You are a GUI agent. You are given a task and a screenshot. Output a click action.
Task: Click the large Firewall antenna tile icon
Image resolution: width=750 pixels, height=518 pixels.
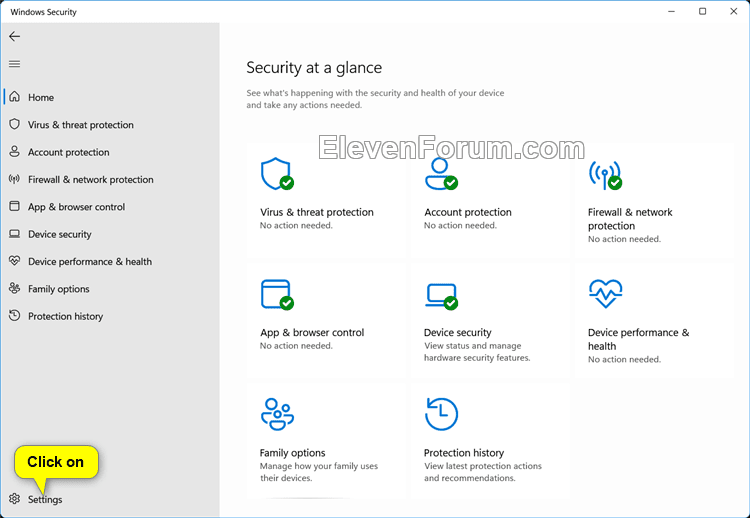605,175
